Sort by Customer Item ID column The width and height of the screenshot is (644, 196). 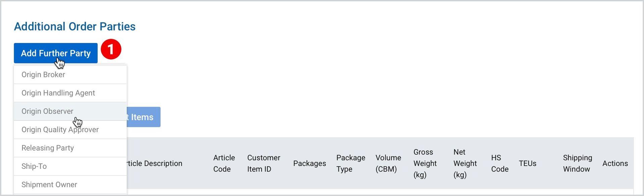point(264,163)
